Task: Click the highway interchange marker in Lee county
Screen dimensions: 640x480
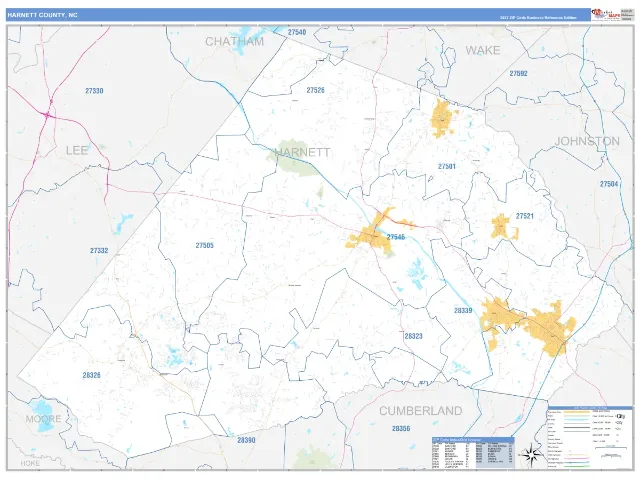Action: (x=48, y=116)
